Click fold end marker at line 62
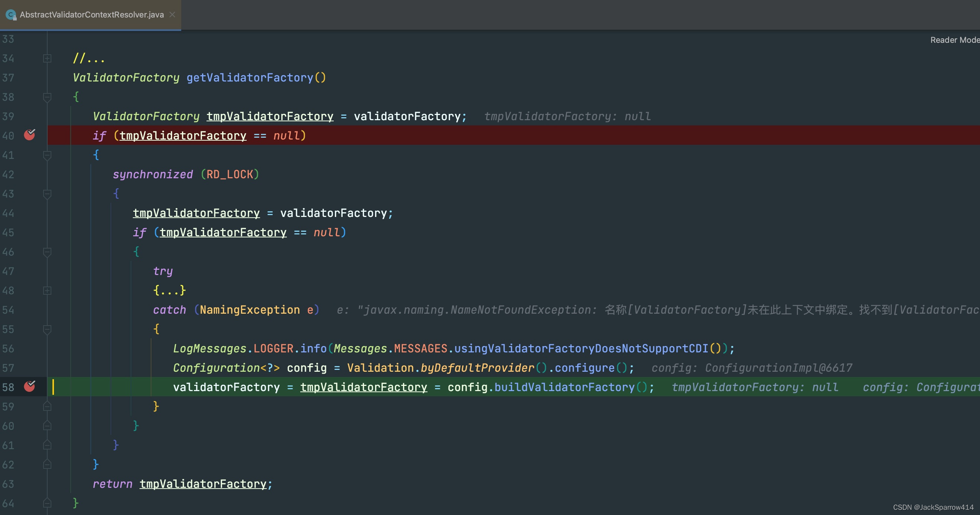 [x=47, y=464]
